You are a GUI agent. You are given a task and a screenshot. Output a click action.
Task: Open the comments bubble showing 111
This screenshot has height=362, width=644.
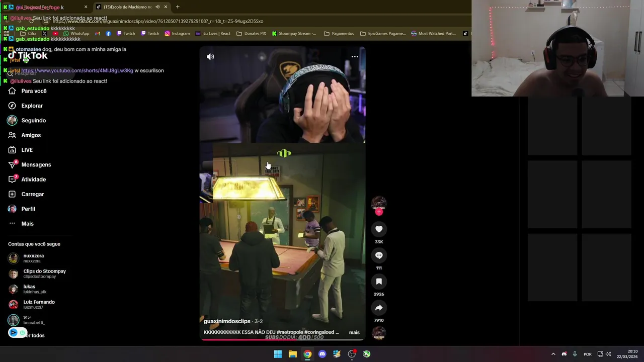click(x=379, y=255)
